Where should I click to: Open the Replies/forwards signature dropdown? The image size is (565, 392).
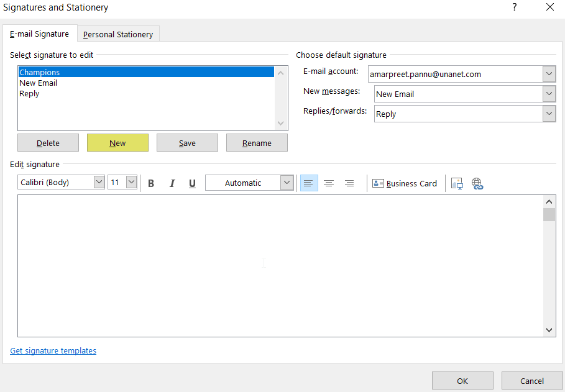(548, 114)
